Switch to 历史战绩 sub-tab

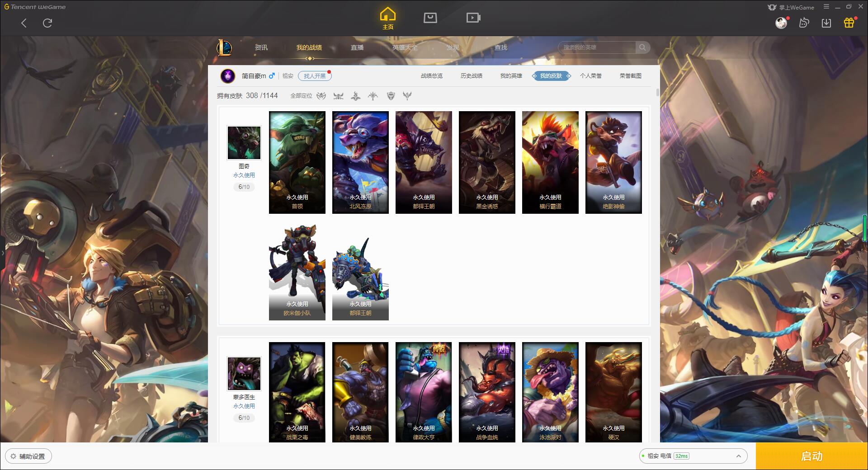[472, 76]
